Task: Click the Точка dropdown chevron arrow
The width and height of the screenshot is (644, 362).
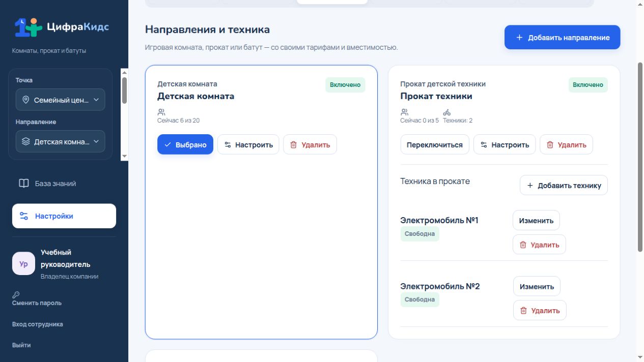Action: pos(96,100)
